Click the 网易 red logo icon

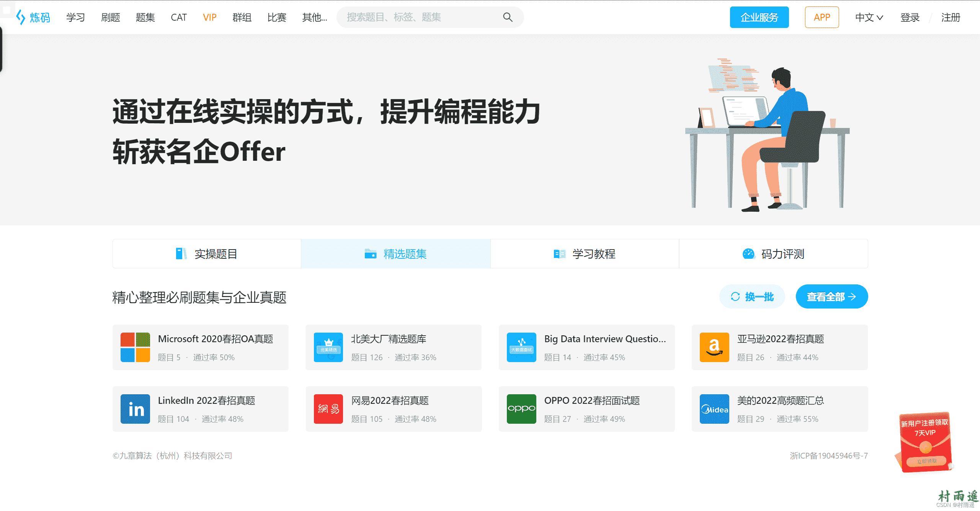click(x=328, y=409)
